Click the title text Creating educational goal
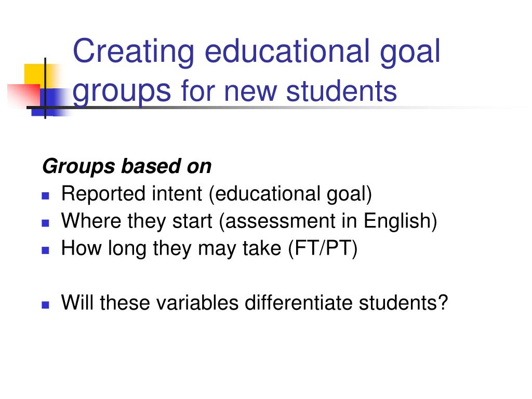 pyautogui.click(x=257, y=52)
